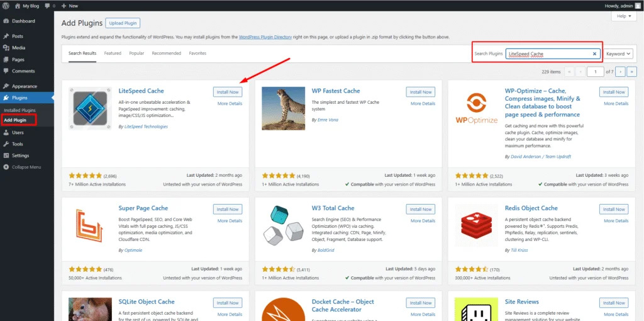The image size is (644, 321).
Task: Install Super Page Cache now
Action: coord(228,209)
